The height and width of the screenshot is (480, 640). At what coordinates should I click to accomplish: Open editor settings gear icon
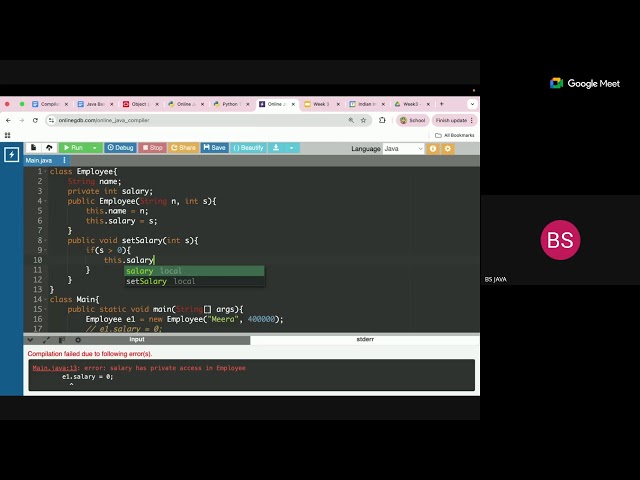click(448, 149)
